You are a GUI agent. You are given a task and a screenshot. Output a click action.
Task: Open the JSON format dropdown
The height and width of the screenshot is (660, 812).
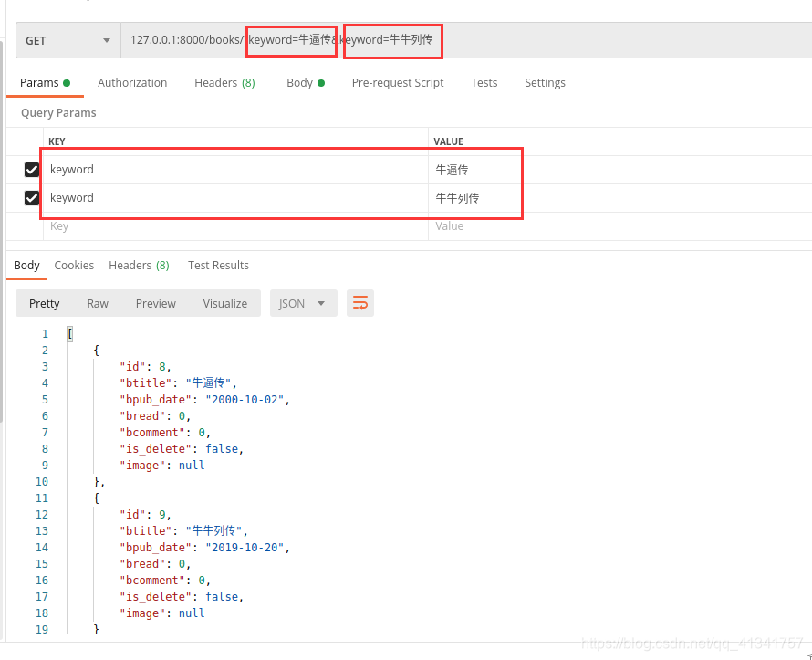coord(304,304)
